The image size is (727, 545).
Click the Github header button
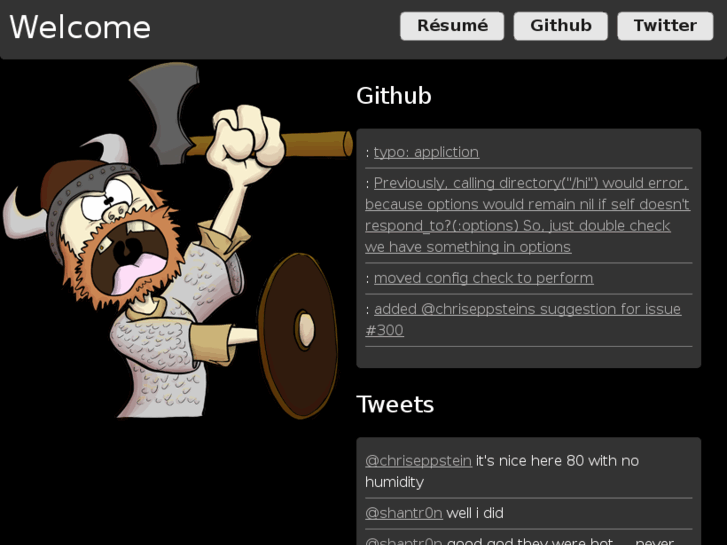[x=561, y=26]
